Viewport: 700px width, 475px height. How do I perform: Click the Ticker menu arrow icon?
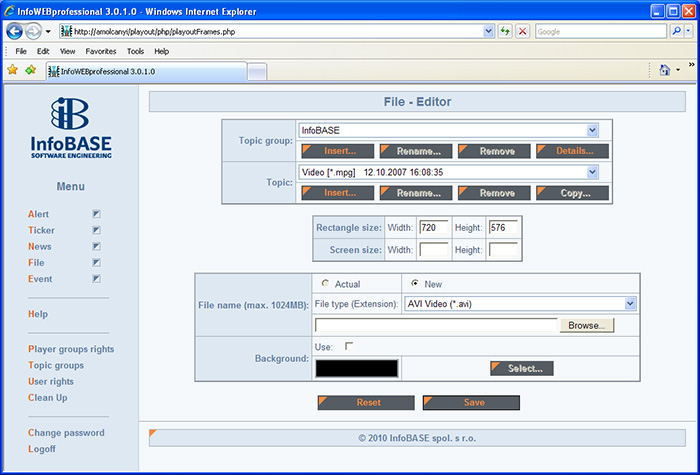pos(96,230)
